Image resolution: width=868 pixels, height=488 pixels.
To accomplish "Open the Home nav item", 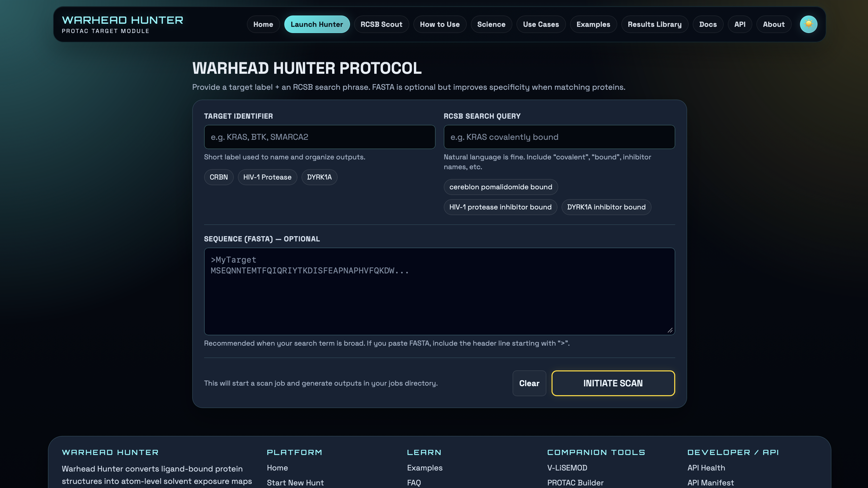I will [263, 24].
